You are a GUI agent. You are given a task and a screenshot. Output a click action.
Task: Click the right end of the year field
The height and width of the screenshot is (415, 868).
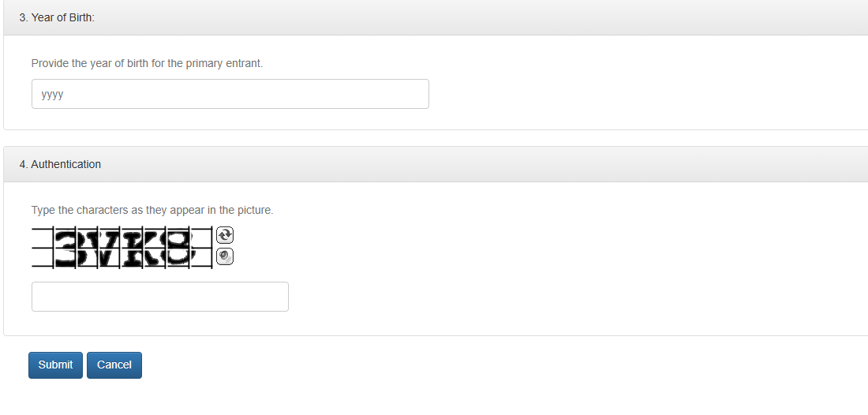[x=418, y=94]
